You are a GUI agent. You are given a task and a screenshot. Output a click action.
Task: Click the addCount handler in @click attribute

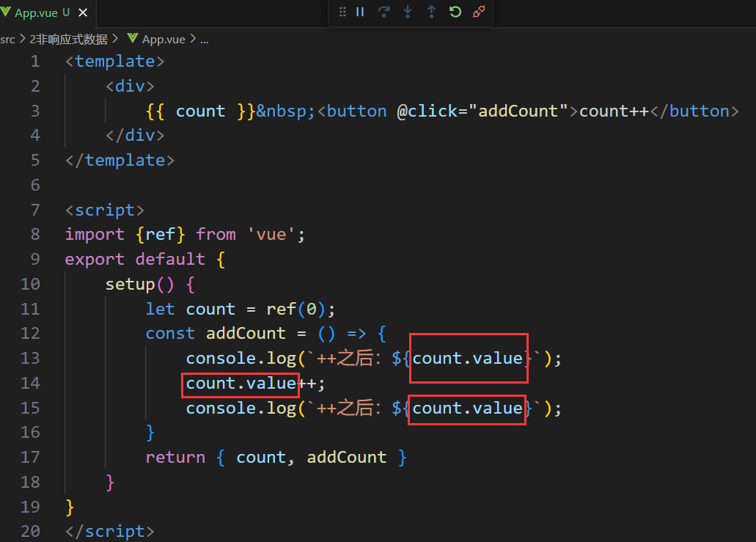point(518,111)
